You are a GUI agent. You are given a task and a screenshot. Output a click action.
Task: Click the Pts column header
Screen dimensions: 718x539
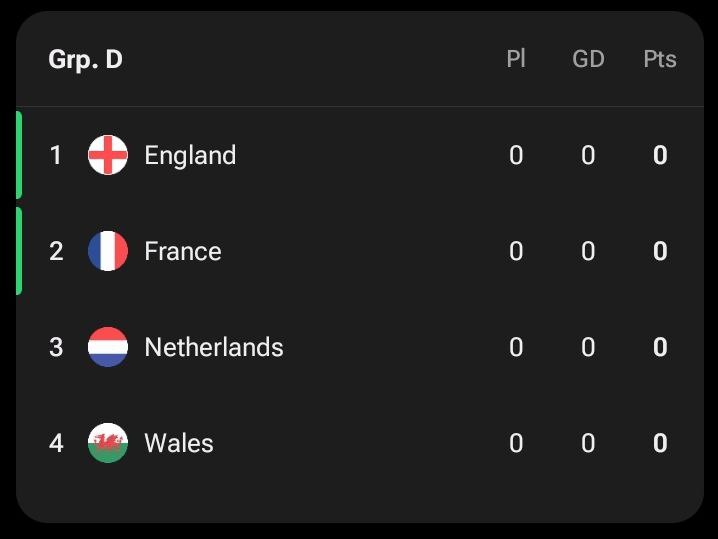[x=660, y=59]
